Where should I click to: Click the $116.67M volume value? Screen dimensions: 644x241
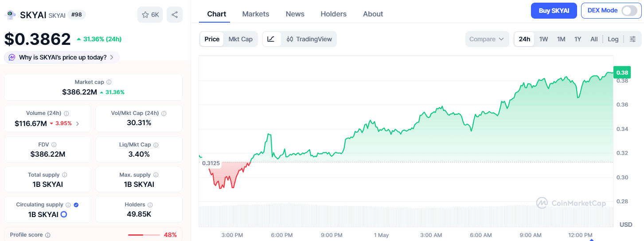tap(31, 123)
